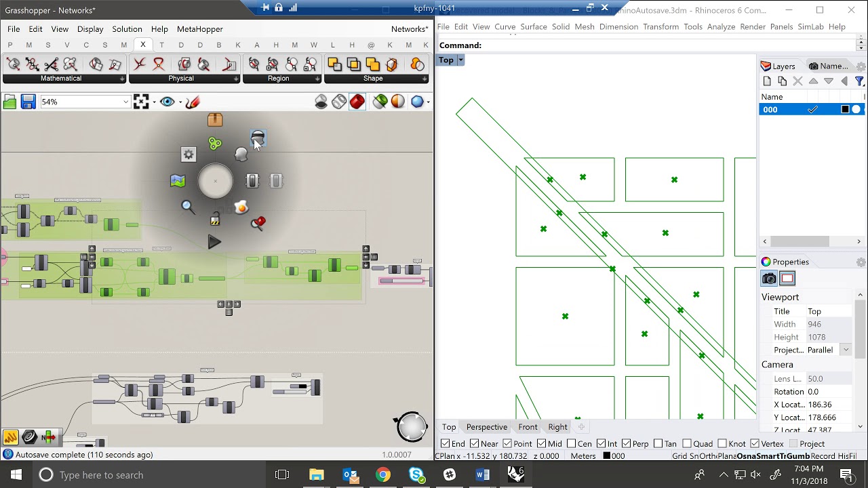Click the layer filter funnel icon
The width and height of the screenshot is (868, 488).
pyautogui.click(x=859, y=81)
